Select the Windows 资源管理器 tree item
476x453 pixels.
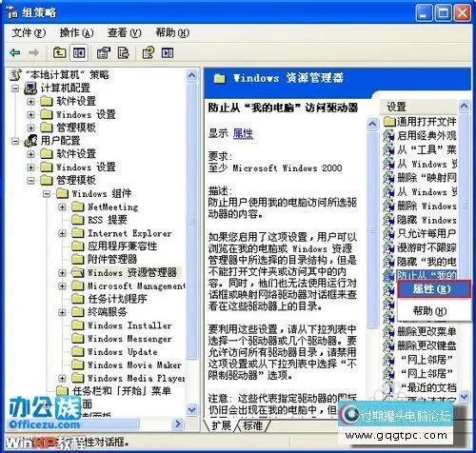pos(131,272)
